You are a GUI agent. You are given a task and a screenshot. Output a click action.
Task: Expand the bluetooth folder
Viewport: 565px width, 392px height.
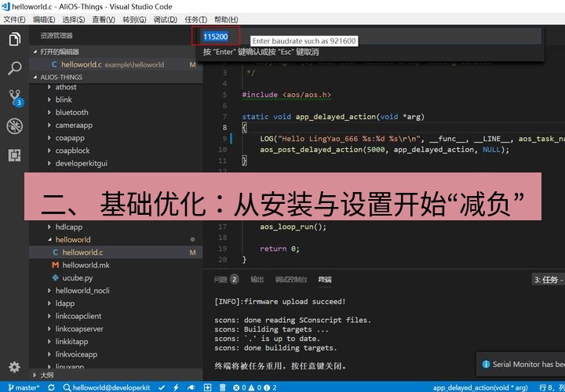coord(49,112)
